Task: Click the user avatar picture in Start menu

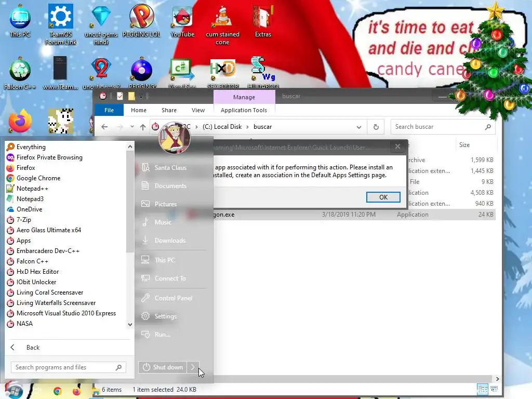Action: pos(175,138)
